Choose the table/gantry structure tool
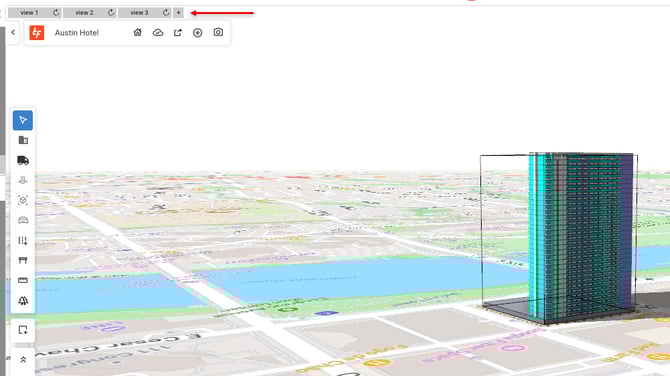Image resolution: width=670 pixels, height=376 pixels. [23, 260]
